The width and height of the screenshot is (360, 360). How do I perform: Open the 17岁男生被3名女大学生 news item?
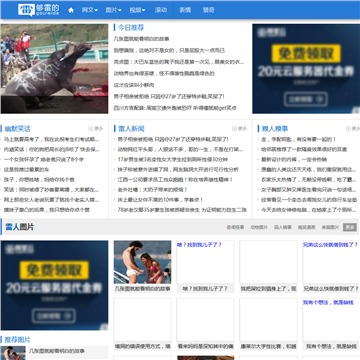pyautogui.click(x=173, y=159)
